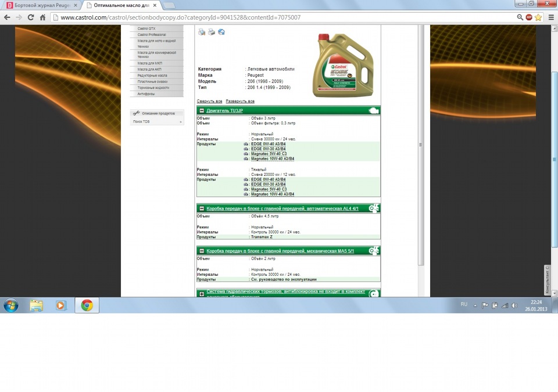The image size is (558, 392).
Task: Open Magnatec 10W-40 A3/B4 under Тяжелый mode
Action: 273,194
